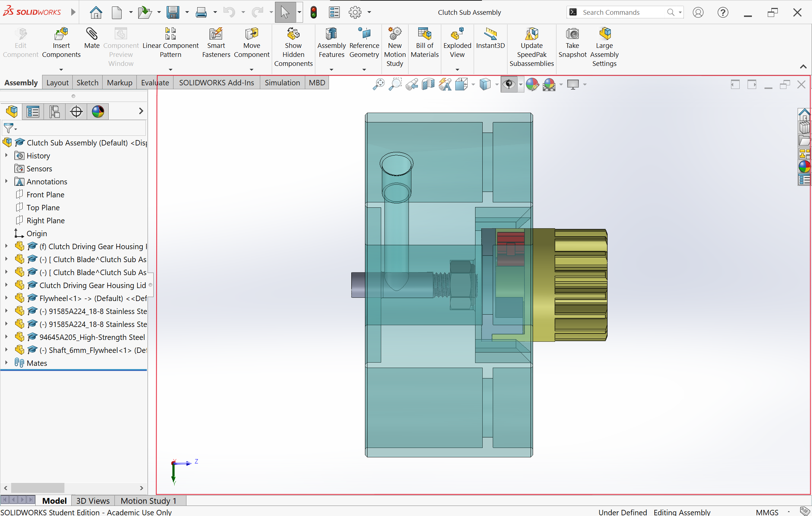This screenshot has height=516, width=812.
Task: Open the Simulation tab
Action: coord(282,83)
